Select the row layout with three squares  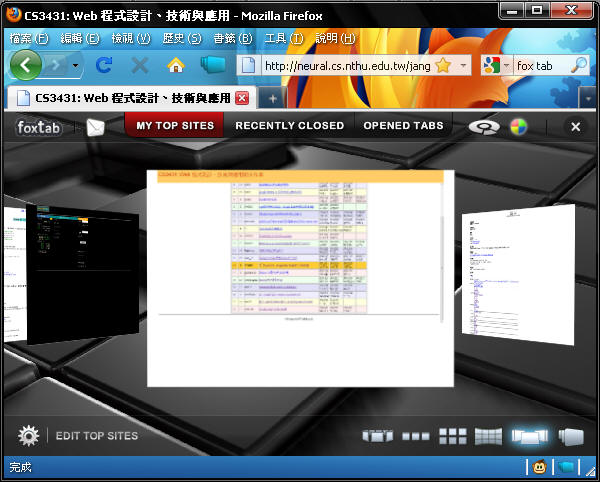pos(415,436)
